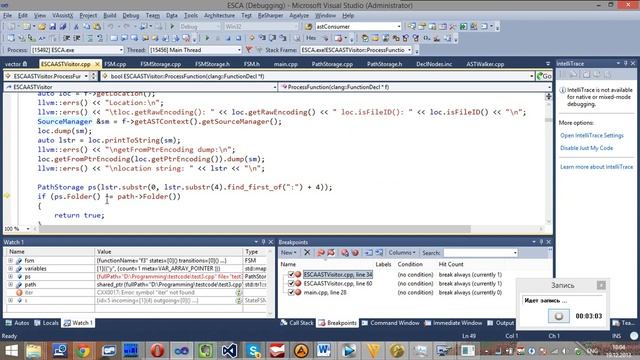The width and height of the screenshot is (640, 360).
Task: Click Open IntelliTrace Settings link
Action: point(592,136)
